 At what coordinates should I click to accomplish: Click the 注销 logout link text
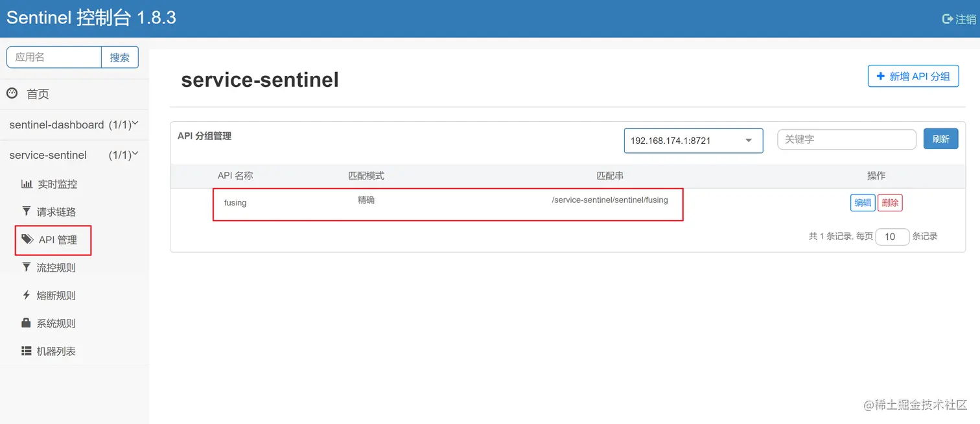(x=966, y=19)
